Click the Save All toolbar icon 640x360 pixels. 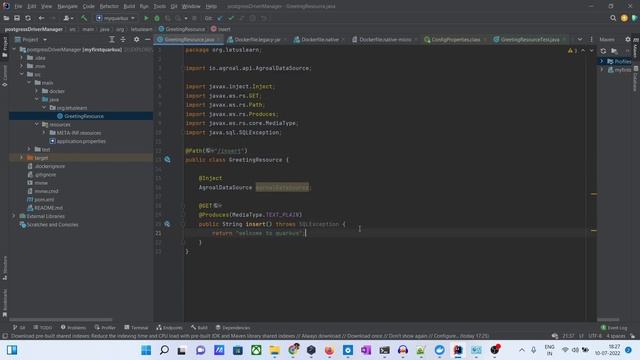[17, 18]
